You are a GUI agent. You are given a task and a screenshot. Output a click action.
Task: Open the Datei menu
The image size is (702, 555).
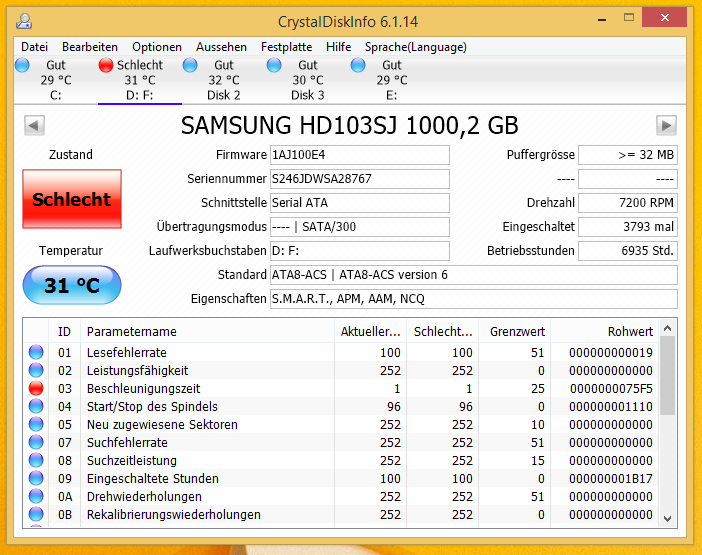[x=34, y=47]
